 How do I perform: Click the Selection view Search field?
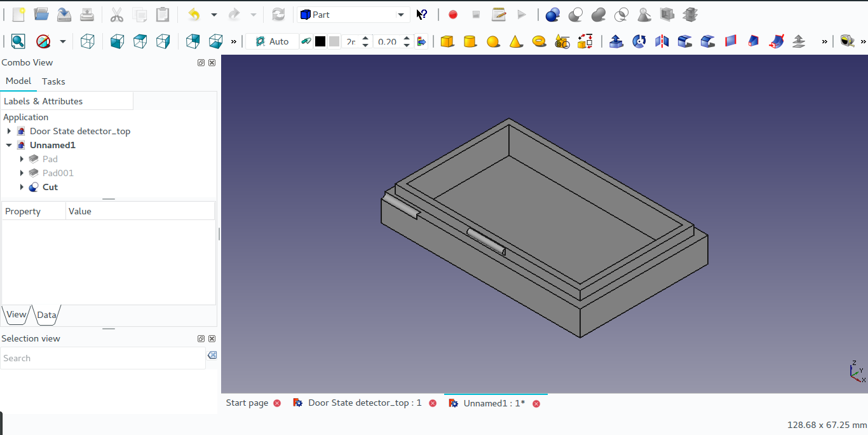pos(102,358)
